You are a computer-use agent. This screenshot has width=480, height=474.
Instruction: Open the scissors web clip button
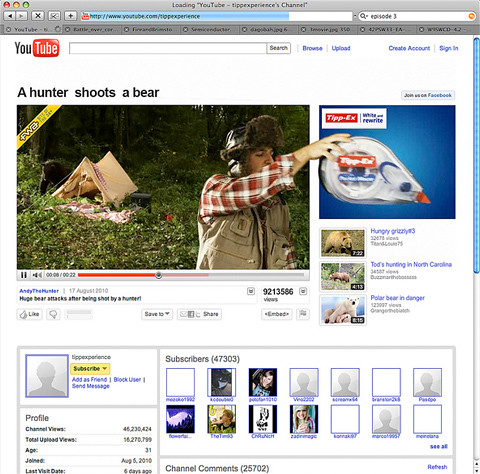coord(54,16)
